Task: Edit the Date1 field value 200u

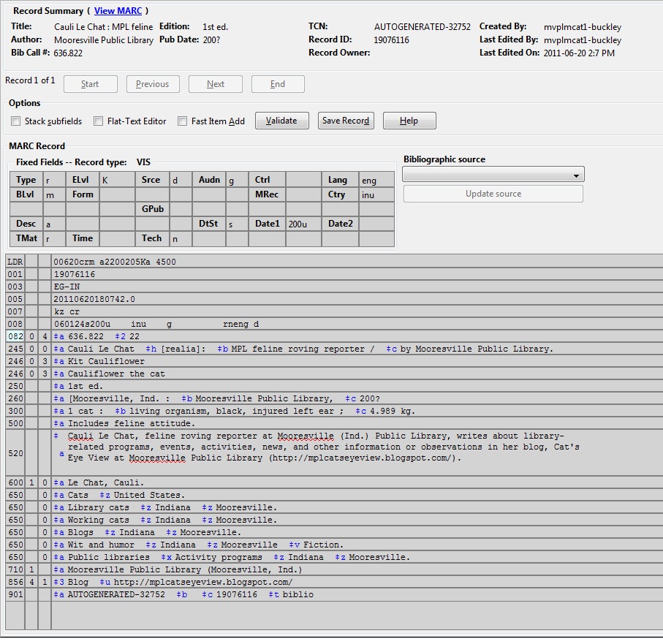Action: (x=303, y=224)
